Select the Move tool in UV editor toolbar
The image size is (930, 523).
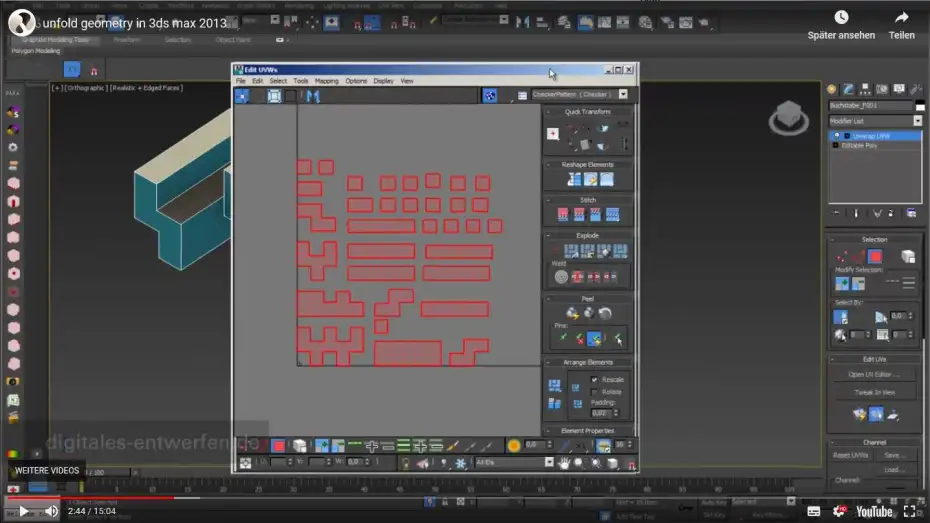pos(242,95)
